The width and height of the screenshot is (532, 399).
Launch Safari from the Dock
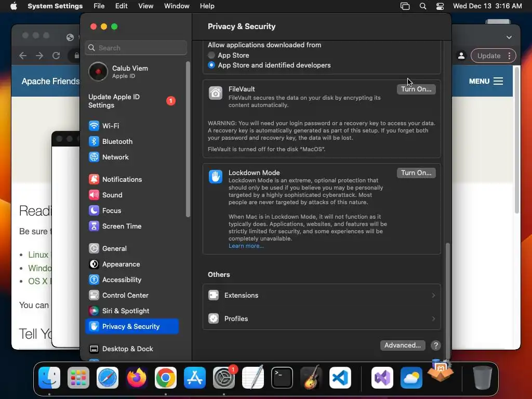pyautogui.click(x=108, y=378)
